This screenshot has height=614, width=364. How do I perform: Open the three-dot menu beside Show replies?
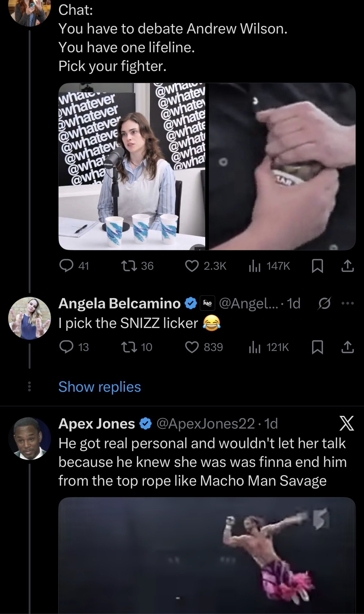click(29, 387)
